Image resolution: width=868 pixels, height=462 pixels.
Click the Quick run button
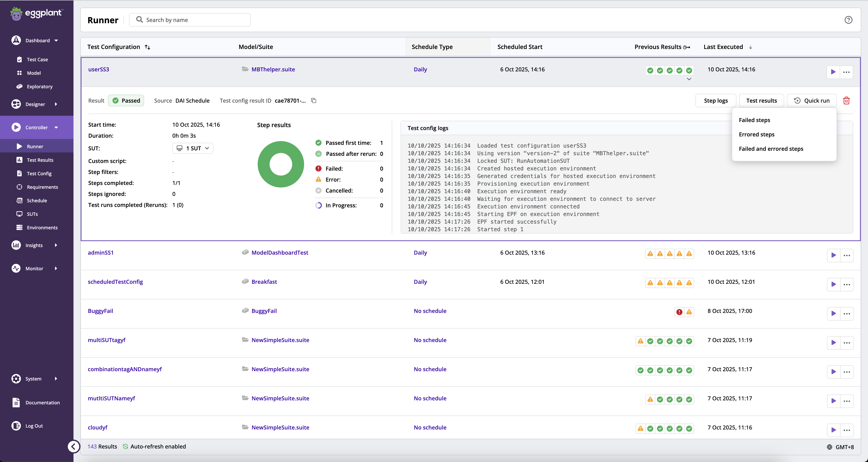click(x=811, y=101)
